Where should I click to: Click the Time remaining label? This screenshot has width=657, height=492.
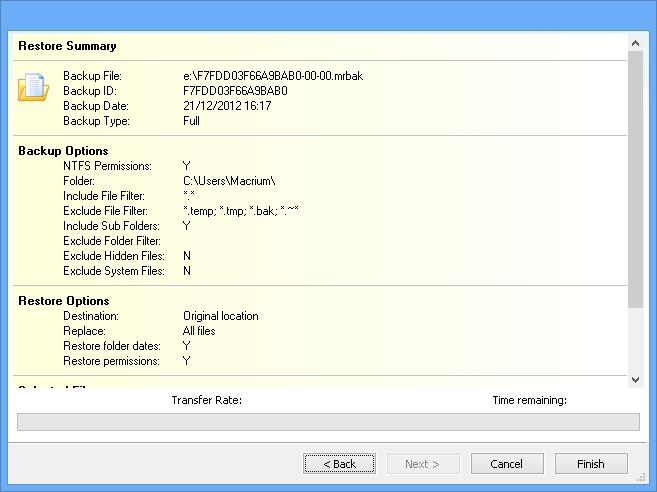click(529, 400)
